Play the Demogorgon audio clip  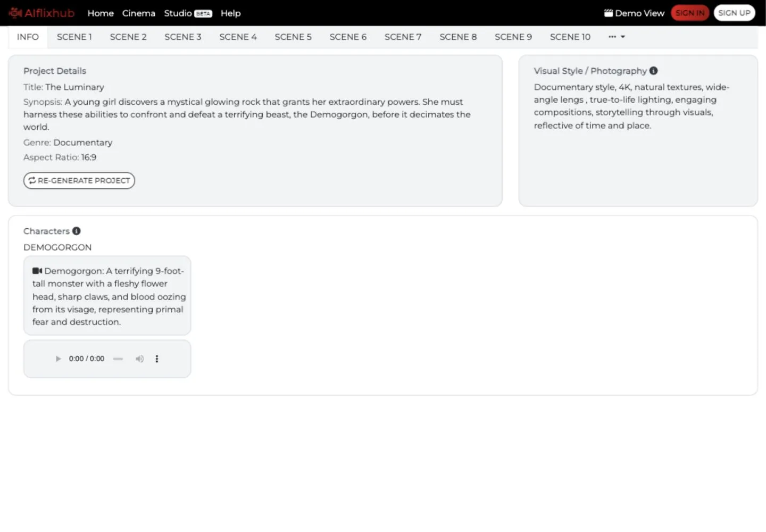(59, 359)
